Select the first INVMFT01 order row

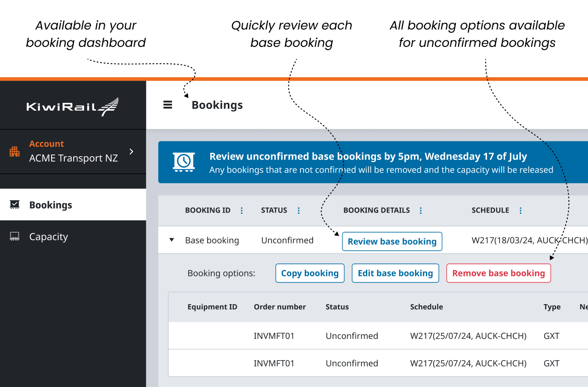274,336
